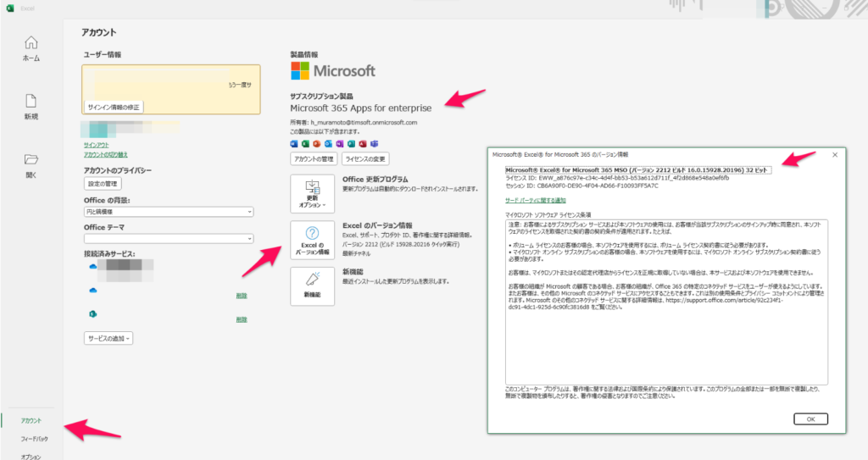Select フィードバック in the left sidebar

pyautogui.click(x=34, y=439)
